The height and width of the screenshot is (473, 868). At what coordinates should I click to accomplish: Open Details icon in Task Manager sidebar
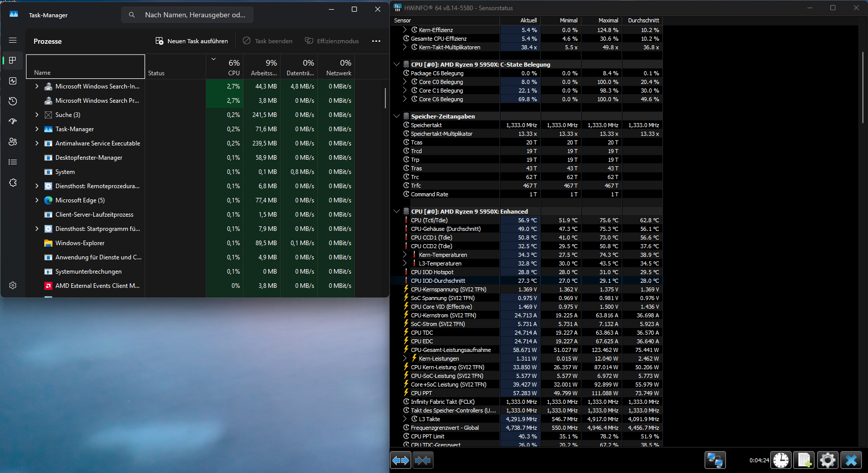(x=13, y=162)
